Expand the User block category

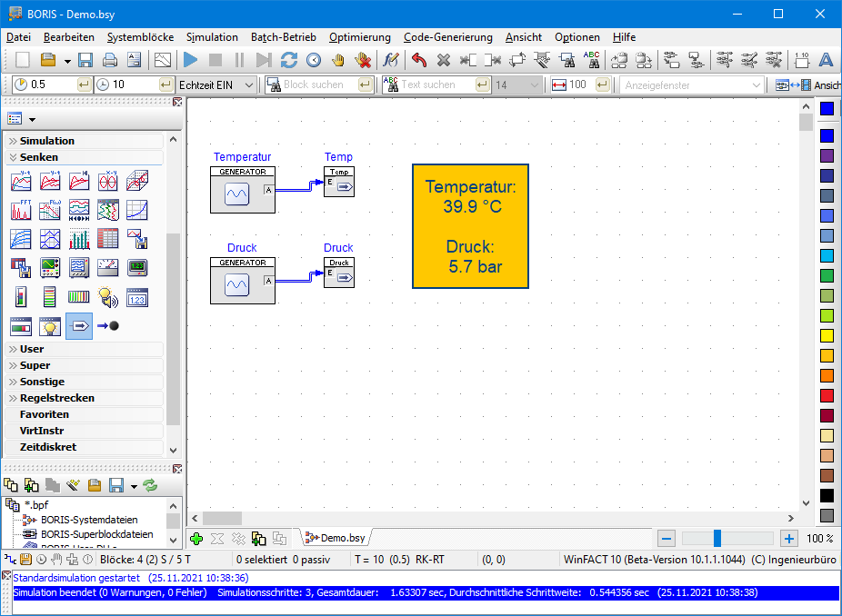click(84, 349)
